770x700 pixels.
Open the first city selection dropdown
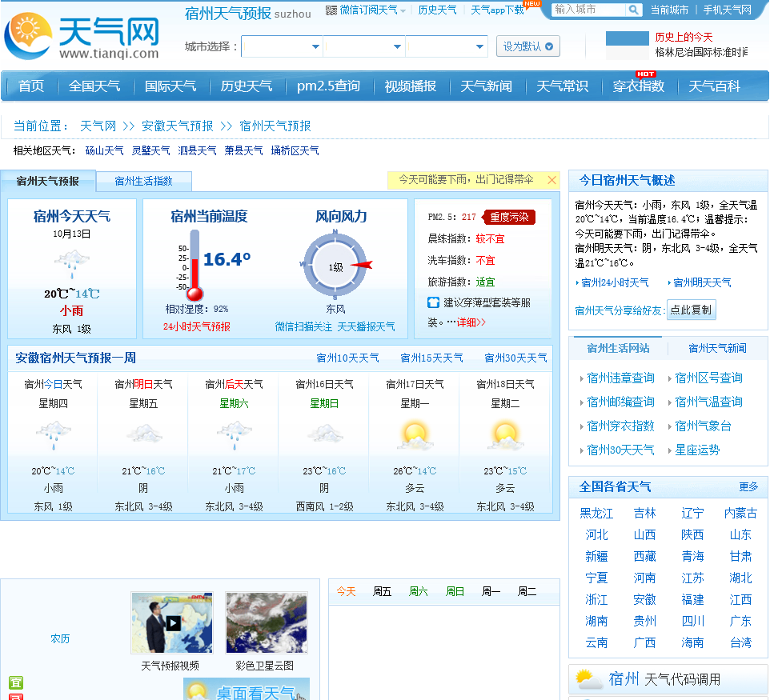coord(282,46)
